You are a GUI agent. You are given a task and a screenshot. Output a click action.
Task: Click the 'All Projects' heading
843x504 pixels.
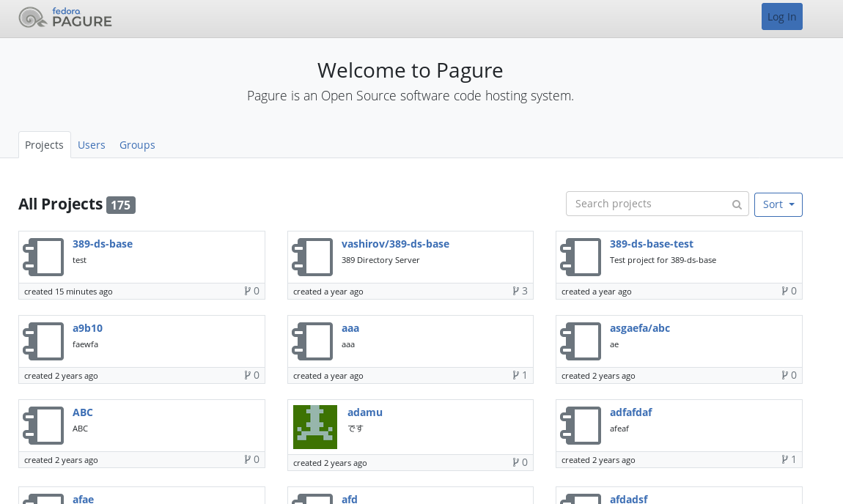[x=60, y=204]
